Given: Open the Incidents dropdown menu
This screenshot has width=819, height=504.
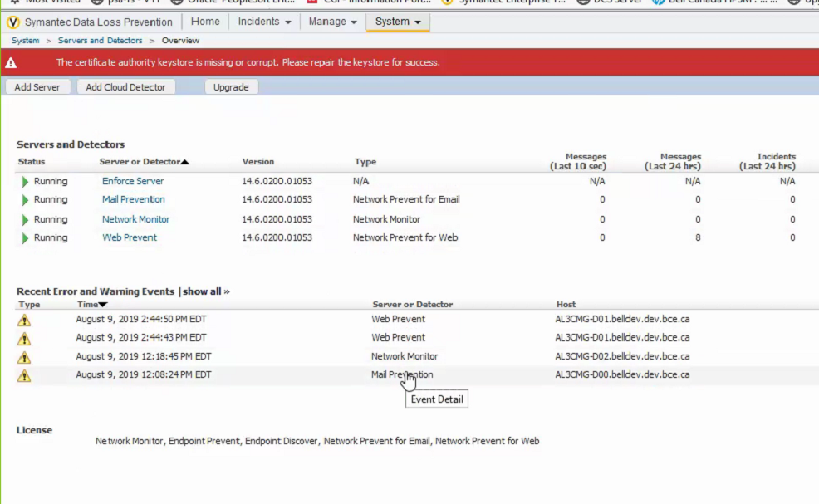Looking at the screenshot, I should [x=264, y=22].
